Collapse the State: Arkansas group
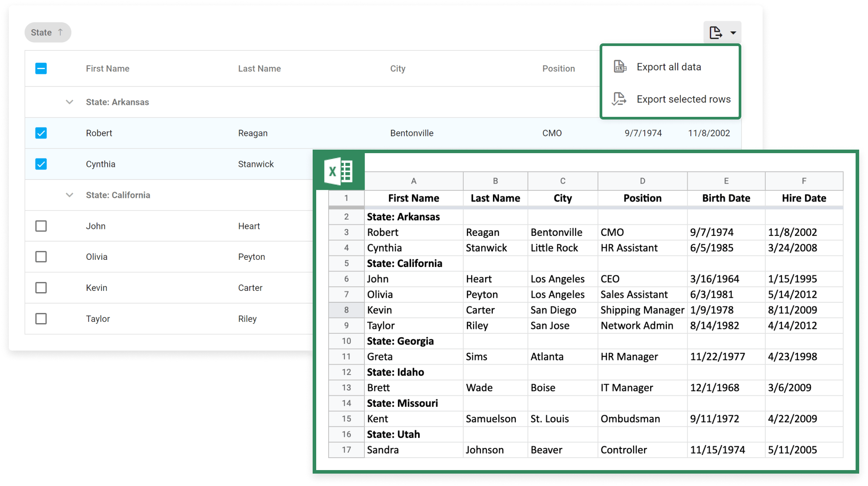 click(70, 102)
